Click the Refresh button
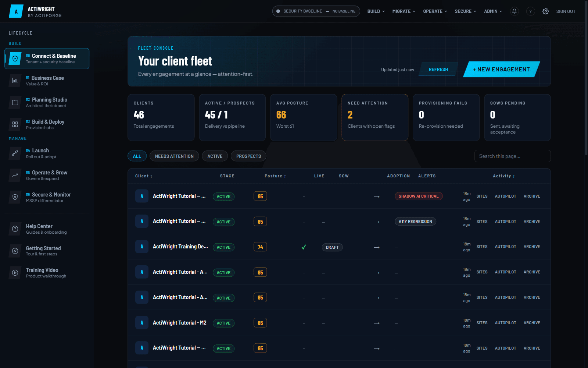This screenshot has width=588, height=368. tap(438, 70)
